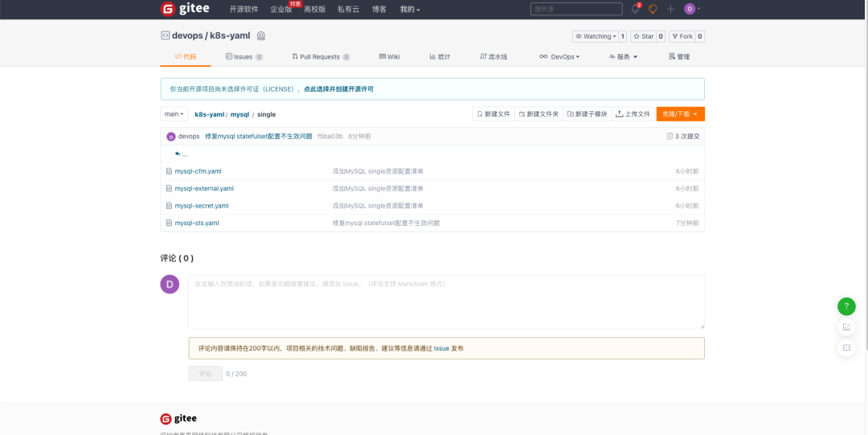The height and width of the screenshot is (435, 868).
Task: Switch to the 统计 tab
Action: pyautogui.click(x=440, y=56)
